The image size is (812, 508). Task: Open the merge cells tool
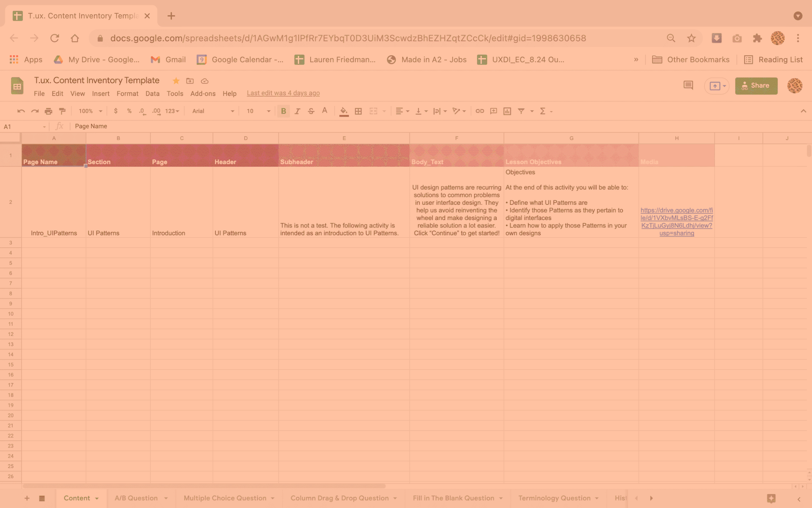click(374, 111)
